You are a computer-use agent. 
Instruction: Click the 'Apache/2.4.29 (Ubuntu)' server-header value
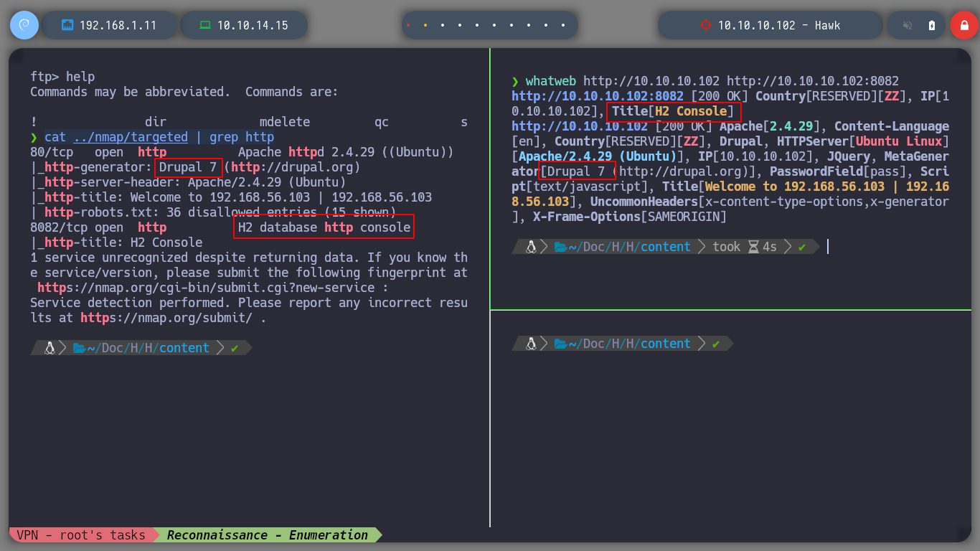(267, 182)
